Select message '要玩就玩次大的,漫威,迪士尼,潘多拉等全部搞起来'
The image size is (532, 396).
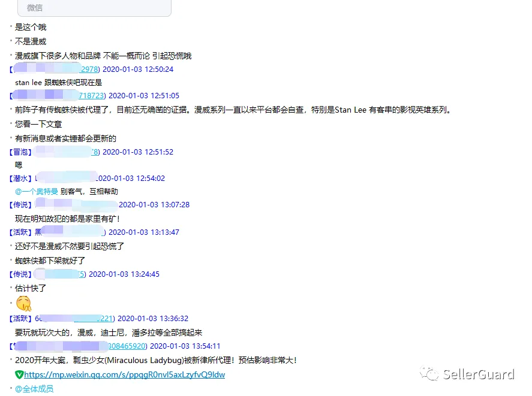tap(109, 332)
